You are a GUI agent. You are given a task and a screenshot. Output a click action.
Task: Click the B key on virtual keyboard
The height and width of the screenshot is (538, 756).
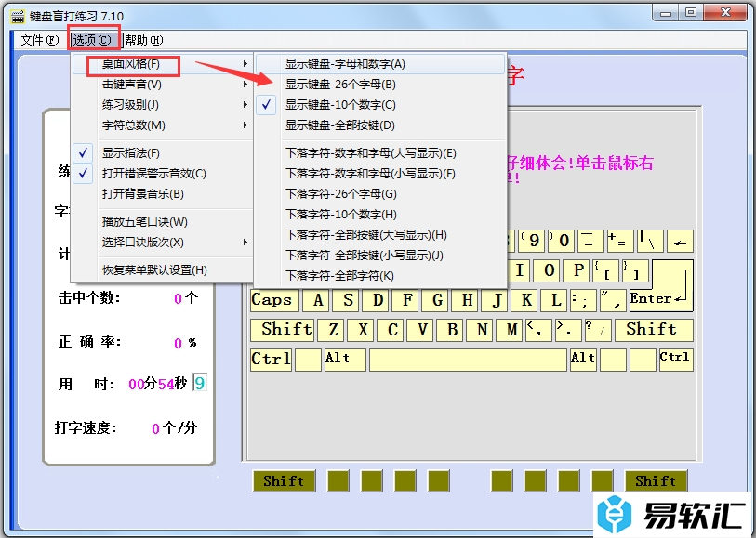tap(452, 330)
